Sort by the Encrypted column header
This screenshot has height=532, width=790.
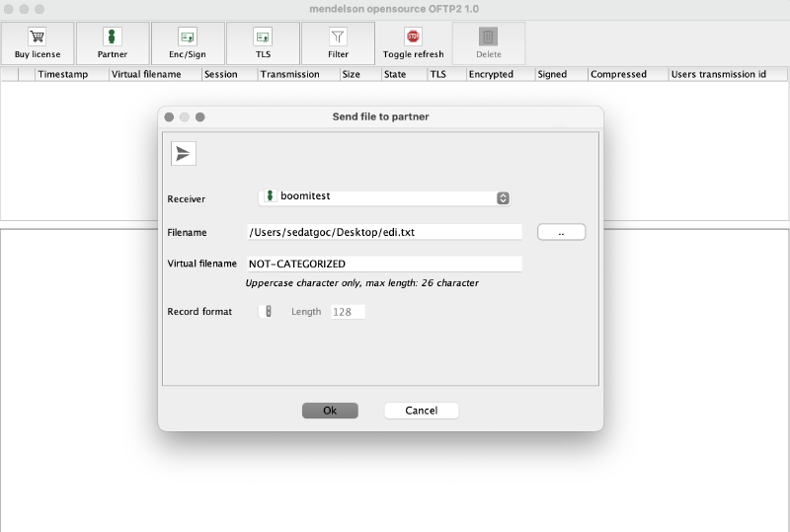pos(501,75)
